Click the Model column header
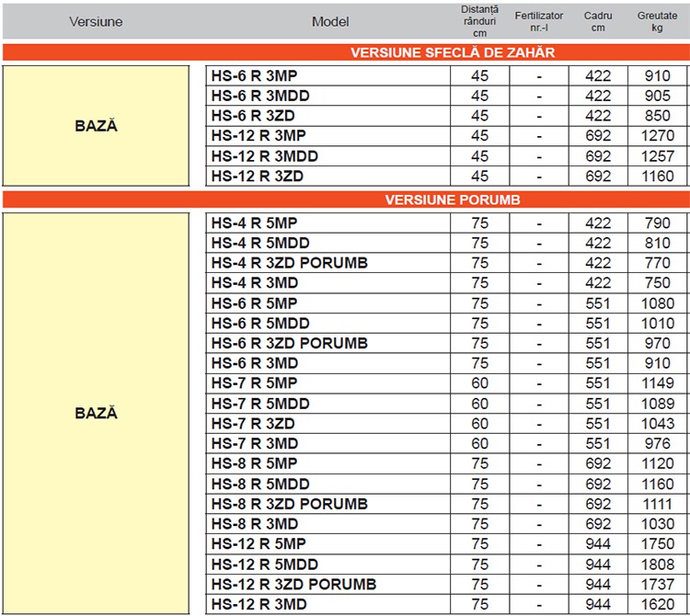Viewport: 690px width, 616px height. (x=330, y=21)
